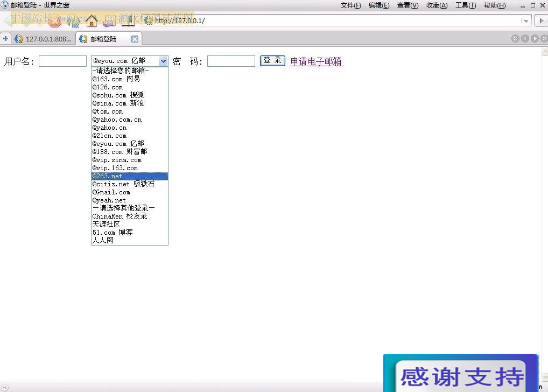The height and width of the screenshot is (392, 548).
Task: Open the 工具(T) menu
Action: [466, 5]
